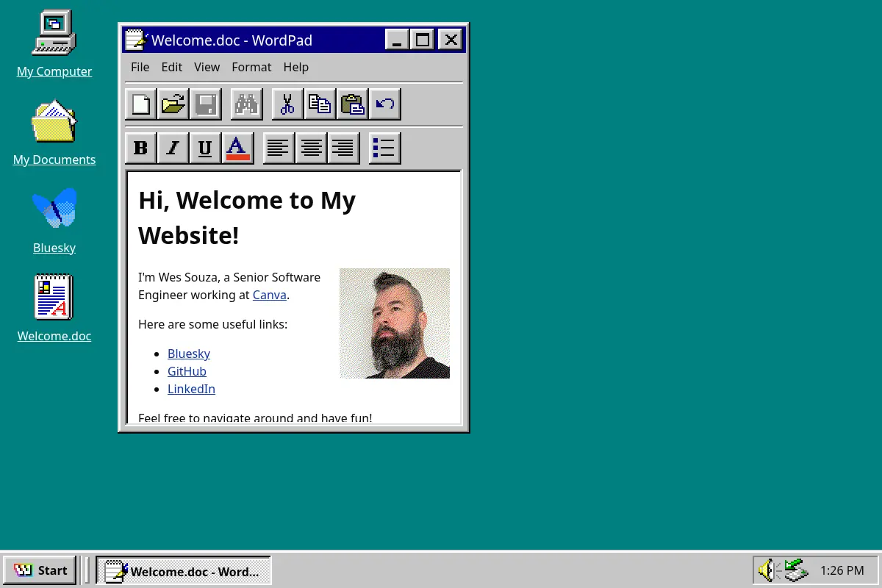Viewport: 882px width, 588px height.
Task: Click the Copy toolbar icon
Action: point(320,104)
